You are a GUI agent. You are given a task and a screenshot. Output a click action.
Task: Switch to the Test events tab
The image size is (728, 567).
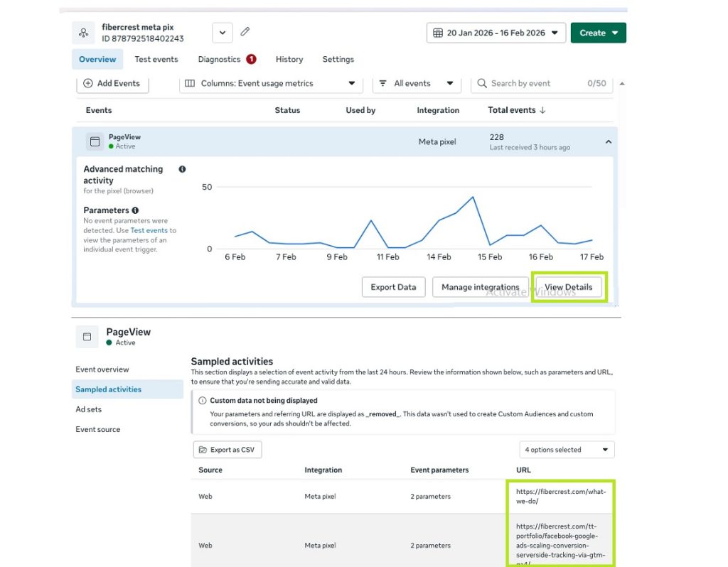click(x=156, y=59)
